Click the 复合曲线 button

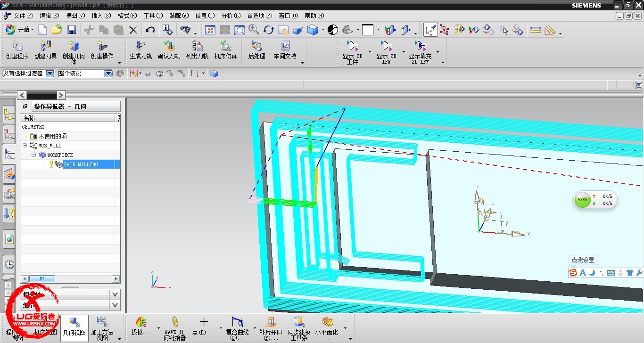(238, 328)
